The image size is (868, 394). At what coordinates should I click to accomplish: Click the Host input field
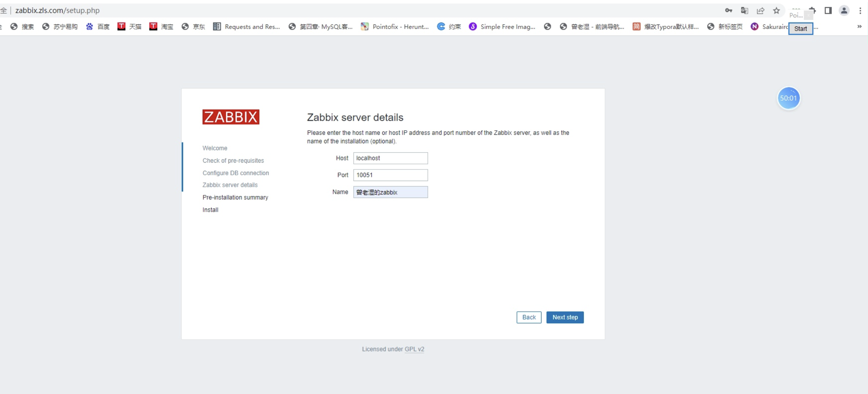pos(390,158)
